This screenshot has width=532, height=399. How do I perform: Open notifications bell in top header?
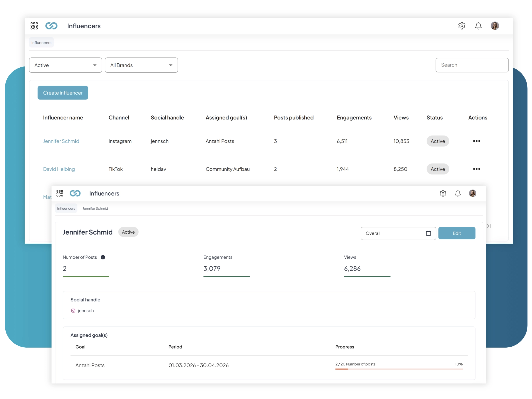click(x=478, y=26)
